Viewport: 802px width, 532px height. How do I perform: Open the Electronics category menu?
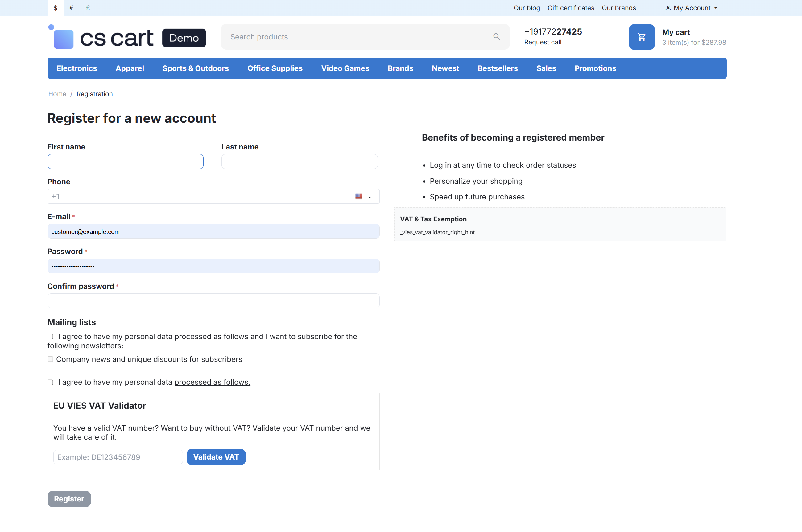[x=77, y=68]
